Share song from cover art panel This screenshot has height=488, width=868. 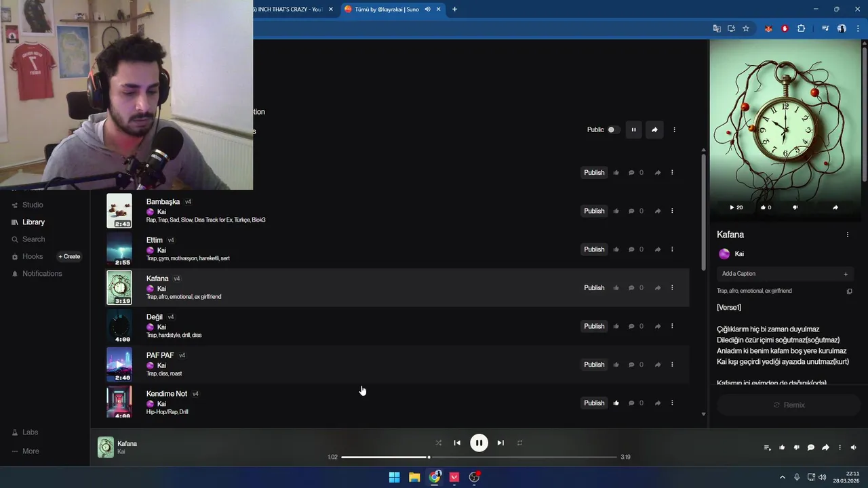(835, 207)
